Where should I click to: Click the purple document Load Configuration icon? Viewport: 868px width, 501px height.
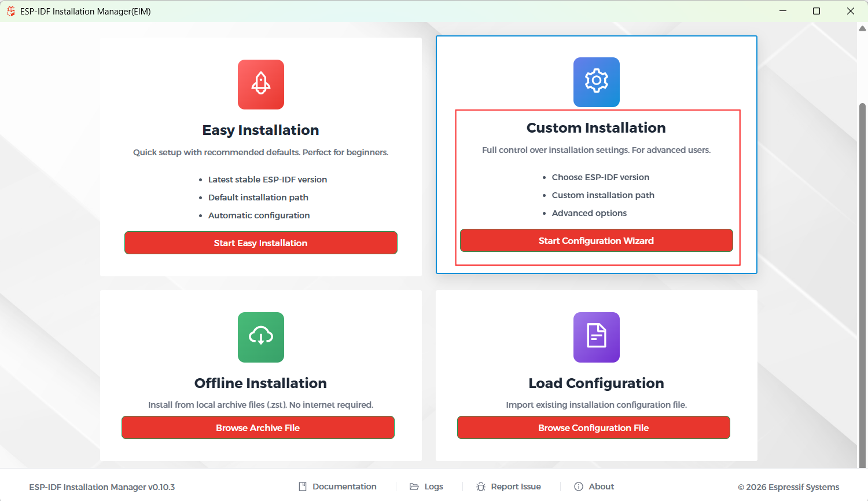[597, 337]
